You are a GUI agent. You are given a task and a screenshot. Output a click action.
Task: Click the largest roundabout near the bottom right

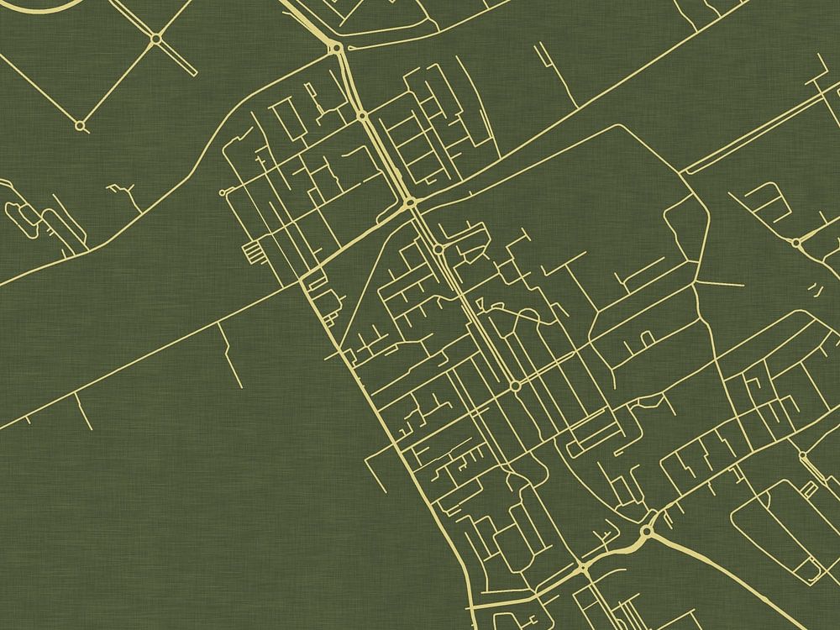point(646,532)
